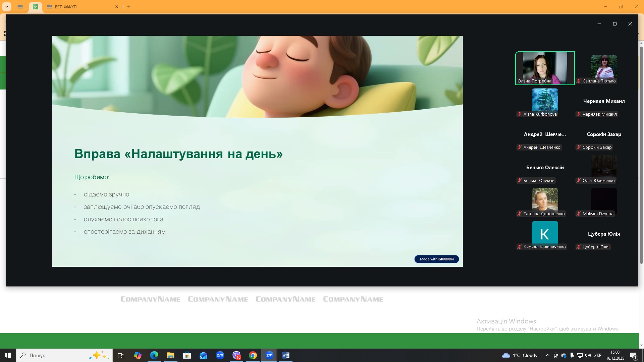Open the browser tab search dropdown
The image size is (644, 362).
pyautogui.click(x=6, y=7)
